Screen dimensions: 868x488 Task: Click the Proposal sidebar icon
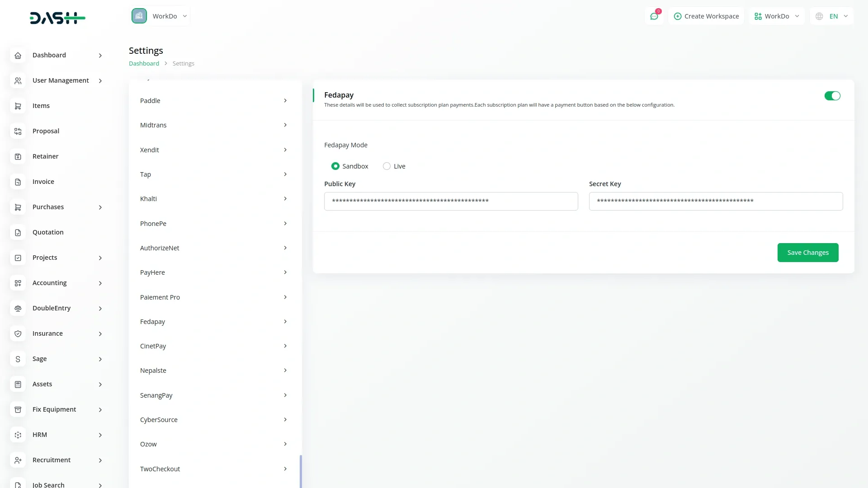18,131
